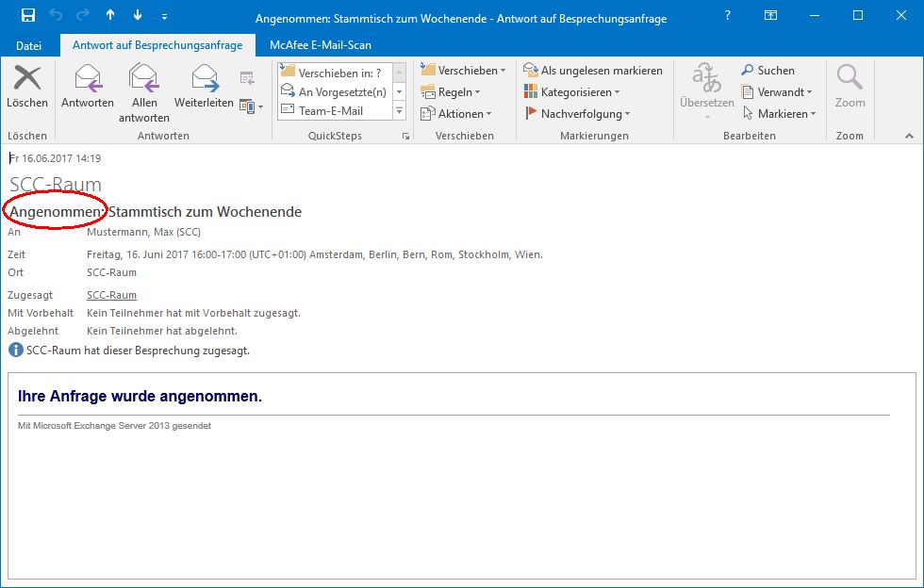Open More respond options dropdown
The width and height of the screenshot is (924, 588).
click(x=252, y=107)
